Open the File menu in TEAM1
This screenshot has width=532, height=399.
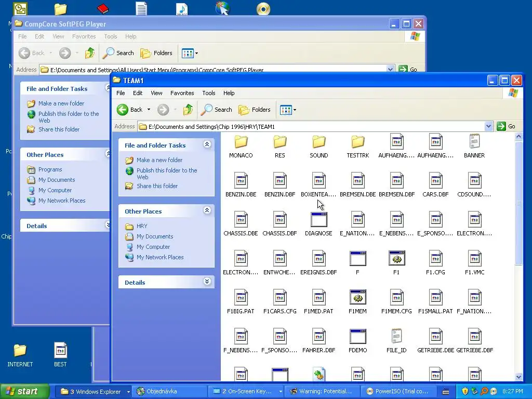[x=121, y=93]
